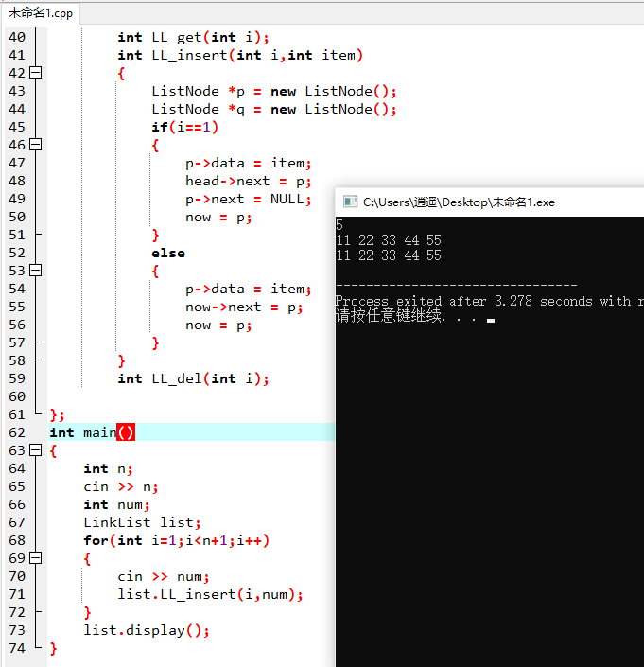Click 'LinkList list;' code line
This screenshot has width=644, height=667.
click(142, 522)
